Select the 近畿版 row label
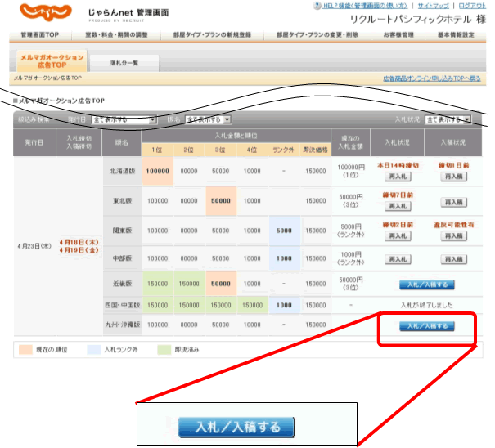The width and height of the screenshot is (495, 448). 123,284
